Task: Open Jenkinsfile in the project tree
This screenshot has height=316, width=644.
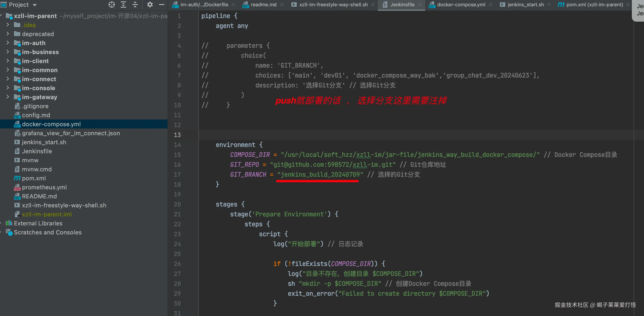Action: [37, 151]
